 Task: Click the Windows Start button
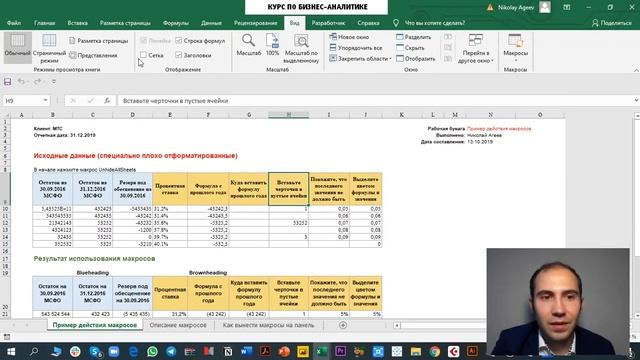[x=11, y=351]
